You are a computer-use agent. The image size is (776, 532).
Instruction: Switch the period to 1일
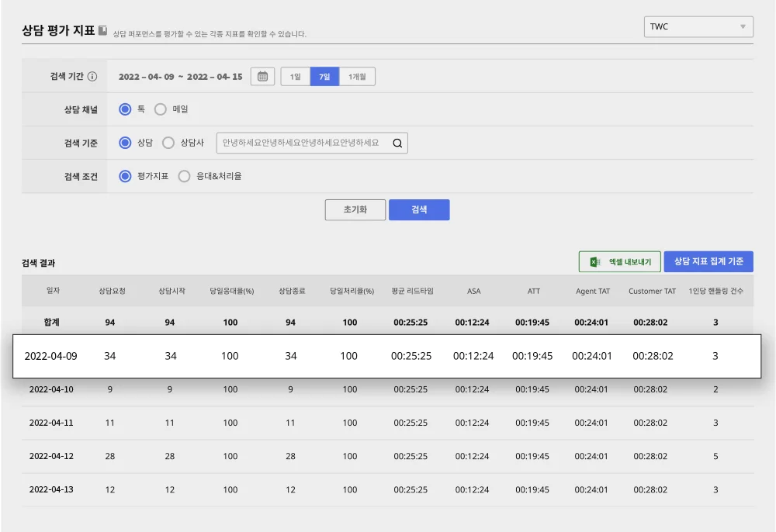[x=295, y=77]
